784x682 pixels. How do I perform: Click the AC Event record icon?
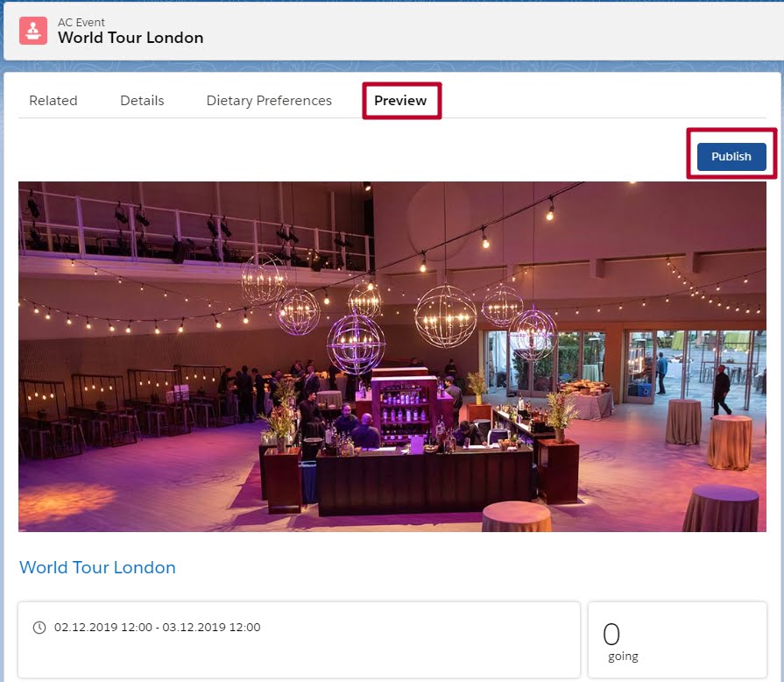point(33,31)
